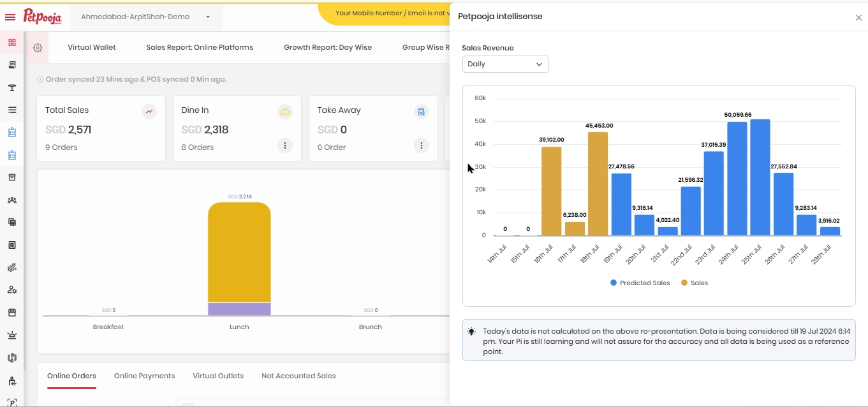Image resolution: width=868 pixels, height=407 pixels.
Task: Toggle the Sales legend series
Action: (695, 283)
